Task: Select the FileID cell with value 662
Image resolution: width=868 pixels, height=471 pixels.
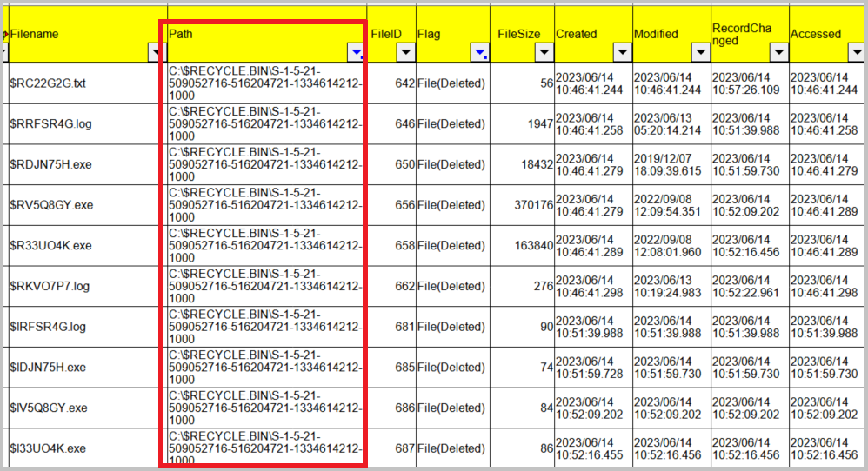Action: (391, 287)
